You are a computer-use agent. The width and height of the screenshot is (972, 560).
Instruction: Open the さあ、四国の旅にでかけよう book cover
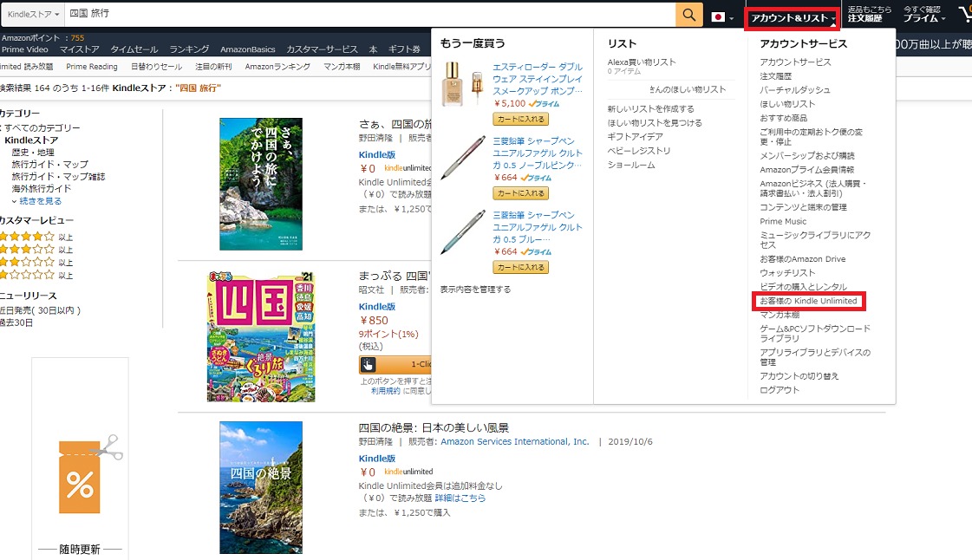pyautogui.click(x=261, y=184)
